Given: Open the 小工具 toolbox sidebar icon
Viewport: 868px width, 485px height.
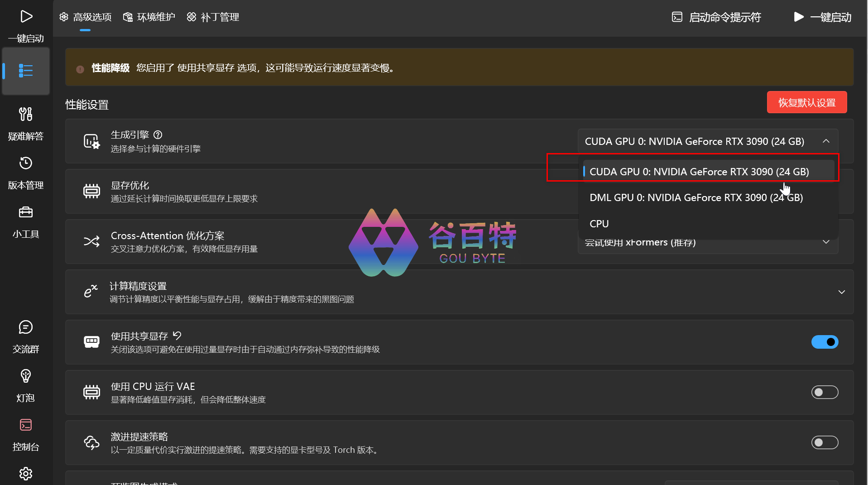Looking at the screenshot, I should (x=26, y=221).
